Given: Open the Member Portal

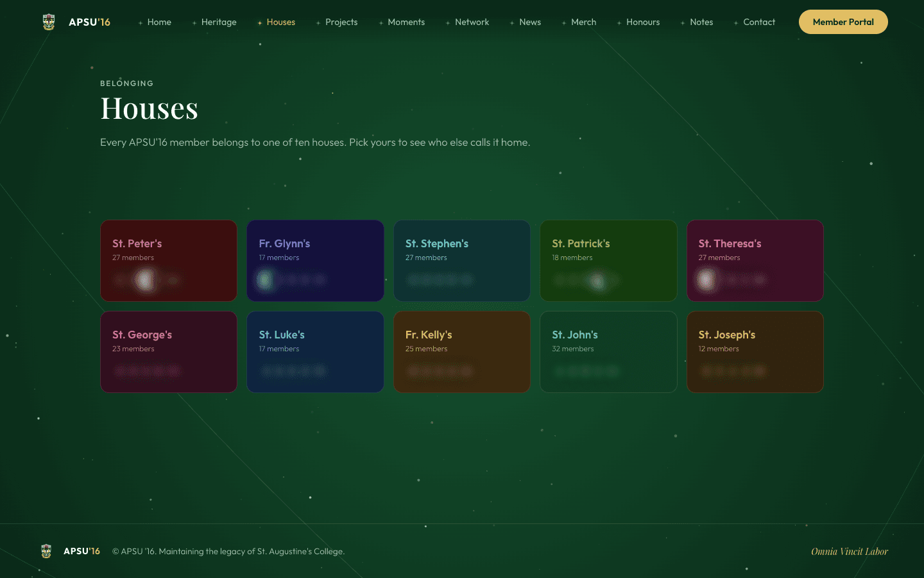Looking at the screenshot, I should [x=843, y=22].
